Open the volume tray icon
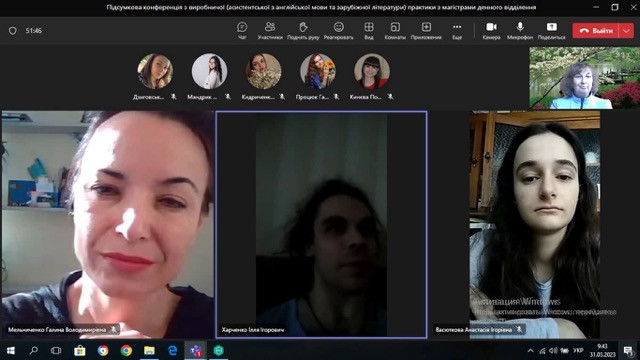 click(x=553, y=351)
